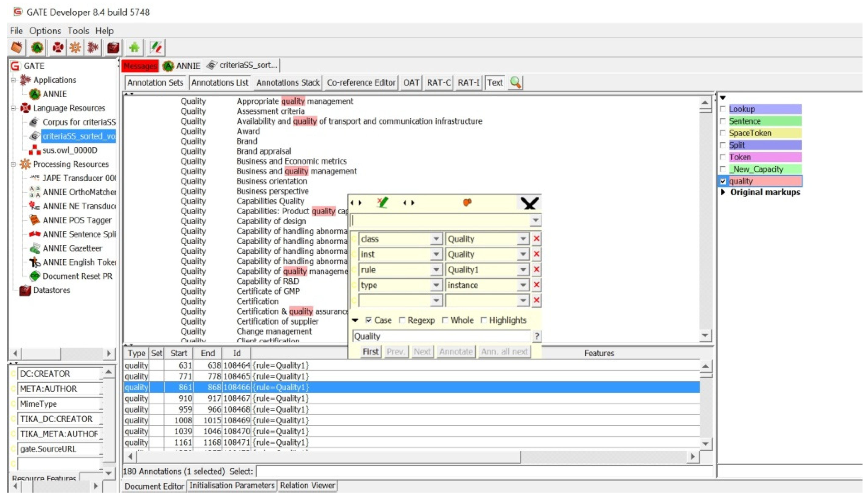
Task: Click the New Application toolbar icon
Action: pos(93,47)
